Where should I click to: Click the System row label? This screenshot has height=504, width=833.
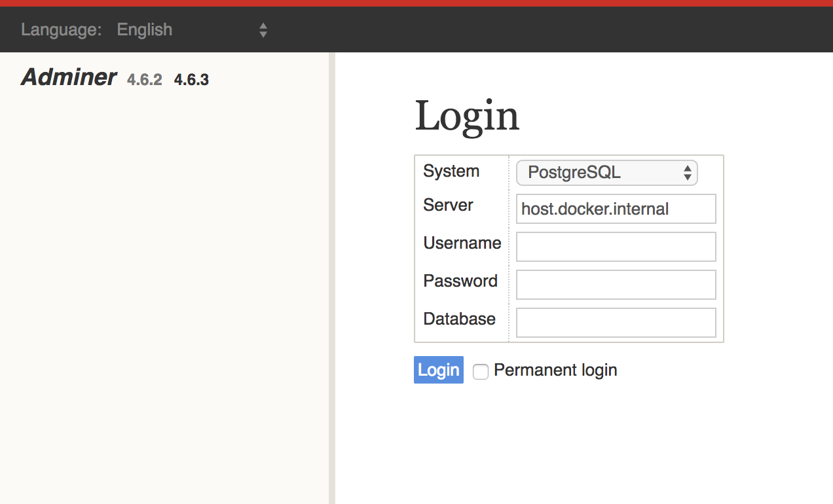click(451, 171)
